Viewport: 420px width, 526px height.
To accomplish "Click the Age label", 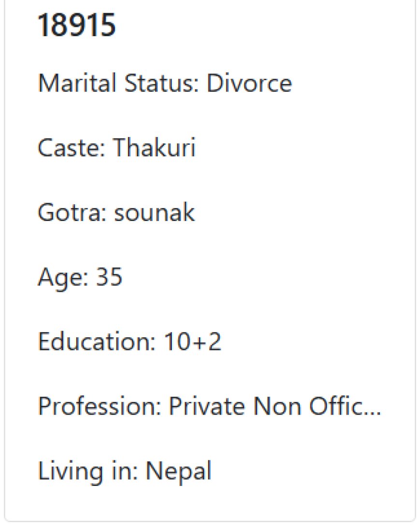I will click(63, 278).
